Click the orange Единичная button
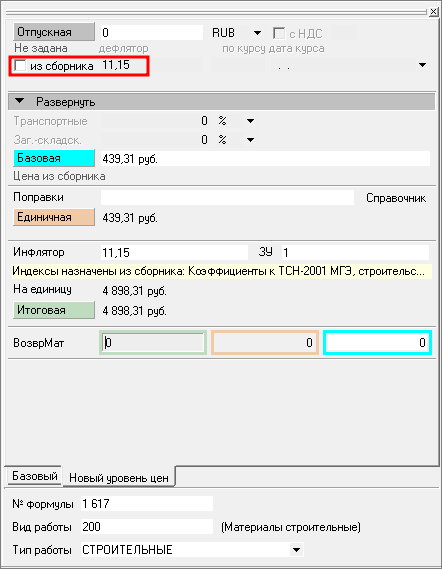442x569 pixels. pyautogui.click(x=54, y=217)
